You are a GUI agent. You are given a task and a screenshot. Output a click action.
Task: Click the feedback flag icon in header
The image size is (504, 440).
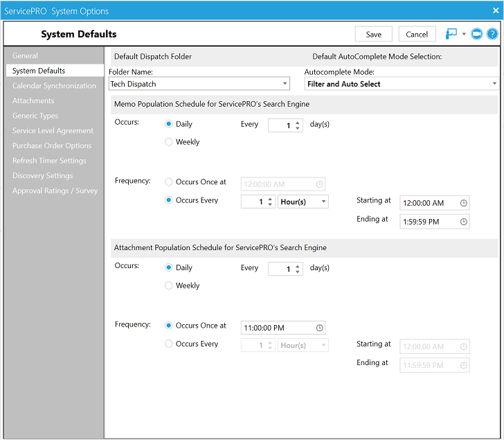[x=451, y=34]
